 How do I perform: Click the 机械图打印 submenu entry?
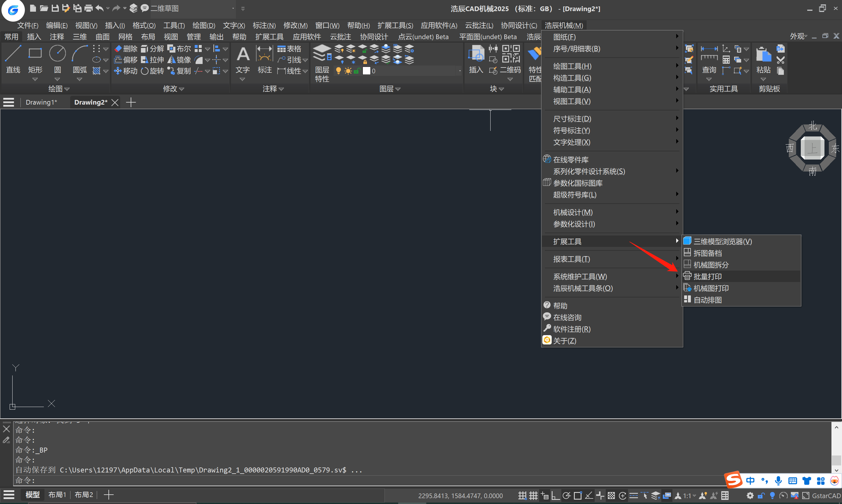pyautogui.click(x=711, y=288)
